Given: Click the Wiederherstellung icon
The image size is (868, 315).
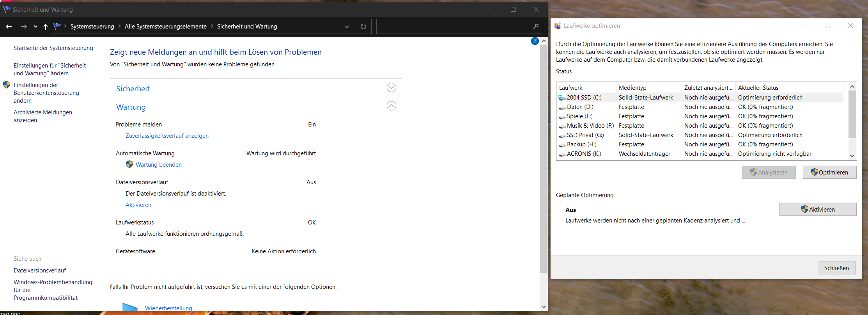Looking at the screenshot, I should (x=130, y=307).
